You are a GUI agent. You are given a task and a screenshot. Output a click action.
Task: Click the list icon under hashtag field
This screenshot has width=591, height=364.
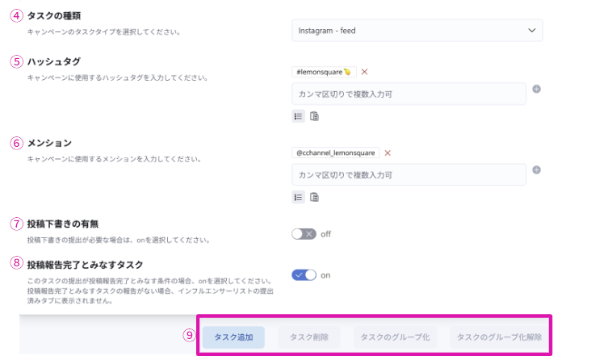pos(298,116)
